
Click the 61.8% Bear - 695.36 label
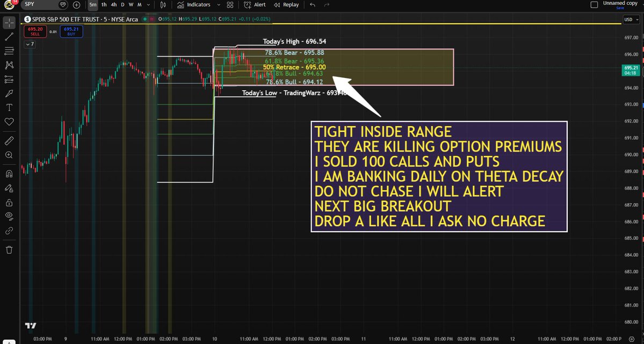coord(294,61)
